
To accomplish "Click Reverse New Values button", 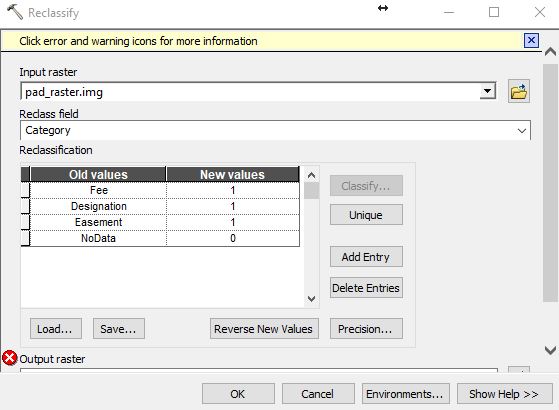I will click(264, 329).
